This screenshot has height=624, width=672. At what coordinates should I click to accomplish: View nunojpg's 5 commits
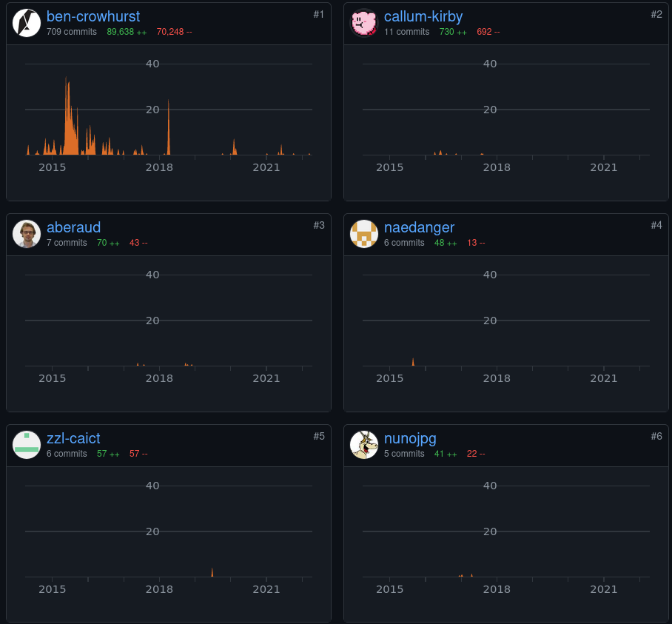(x=404, y=454)
